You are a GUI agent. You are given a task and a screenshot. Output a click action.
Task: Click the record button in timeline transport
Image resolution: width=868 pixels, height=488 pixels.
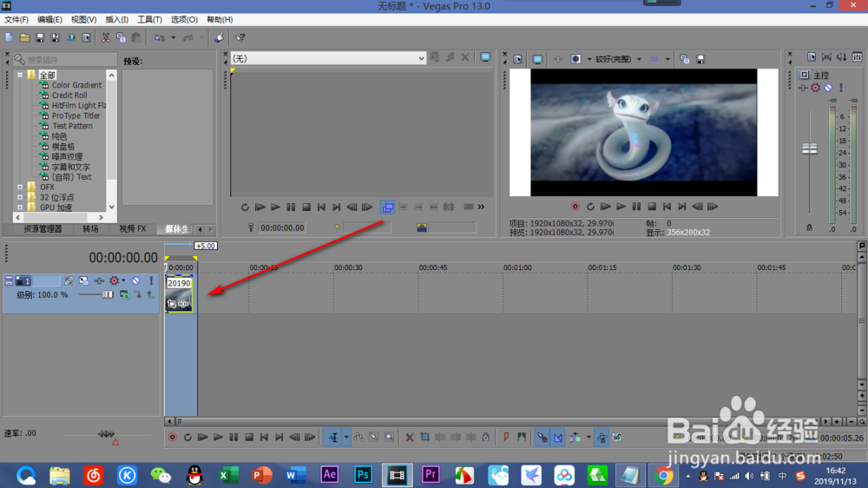[x=172, y=438]
